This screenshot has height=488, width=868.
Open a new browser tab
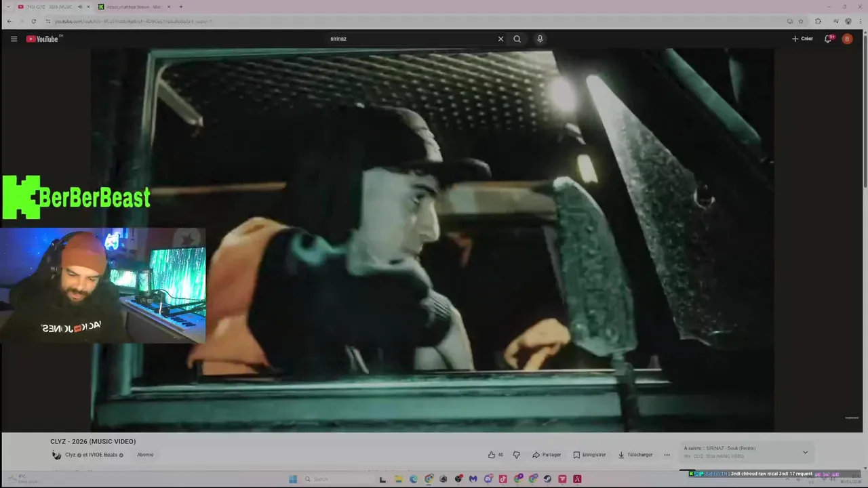[180, 7]
